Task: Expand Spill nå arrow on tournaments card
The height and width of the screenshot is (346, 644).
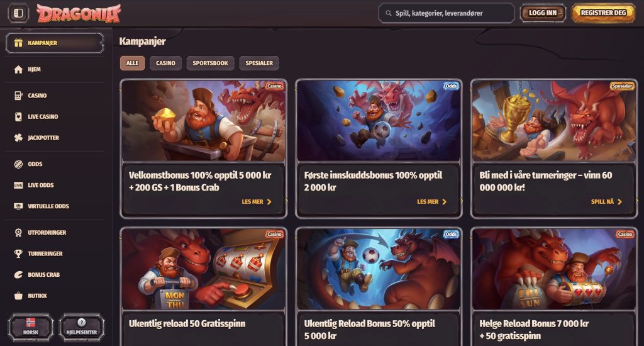Action: pyautogui.click(x=619, y=202)
